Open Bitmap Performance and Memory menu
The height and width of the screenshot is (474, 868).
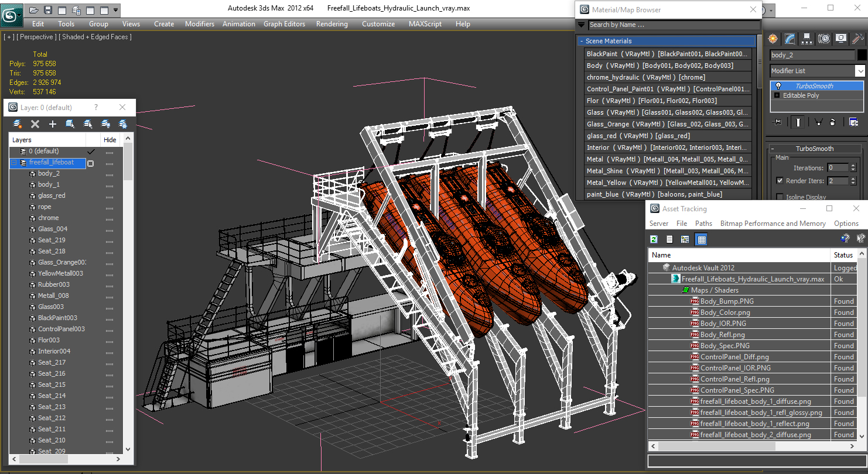773,224
